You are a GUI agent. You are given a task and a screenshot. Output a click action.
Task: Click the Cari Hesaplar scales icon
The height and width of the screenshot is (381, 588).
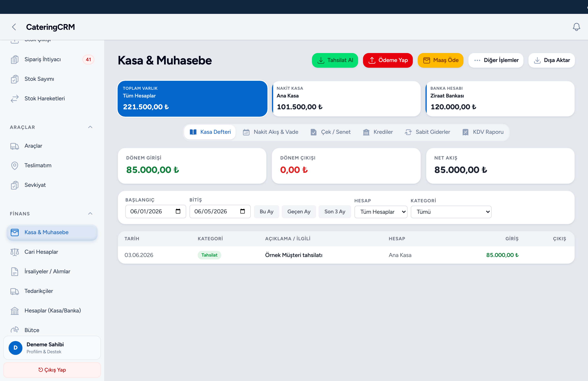14,252
